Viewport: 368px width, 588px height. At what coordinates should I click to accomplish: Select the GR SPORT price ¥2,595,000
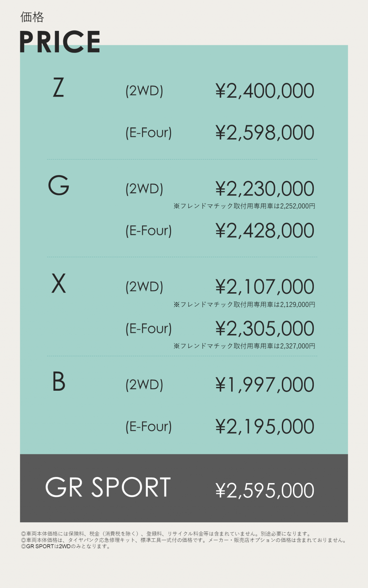265,491
